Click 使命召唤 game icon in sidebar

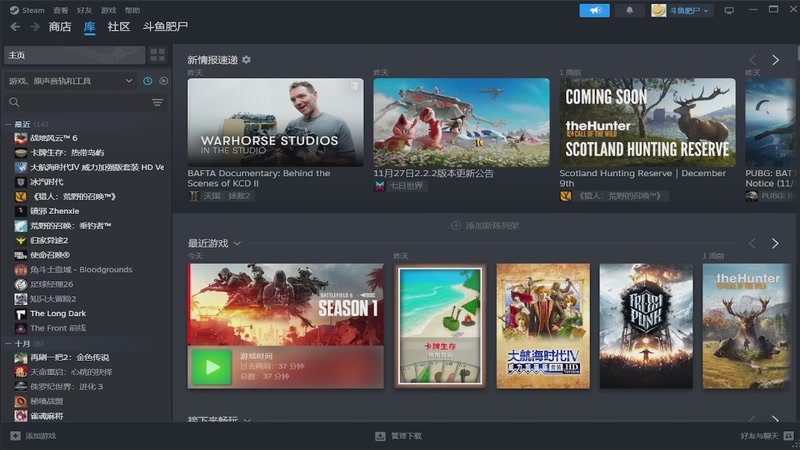20,255
